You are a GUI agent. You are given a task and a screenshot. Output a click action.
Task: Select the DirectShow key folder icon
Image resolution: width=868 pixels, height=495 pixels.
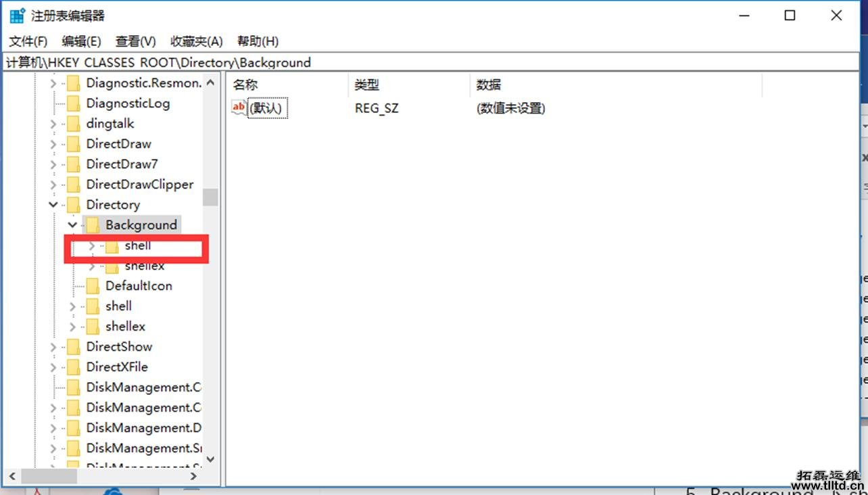click(x=73, y=346)
